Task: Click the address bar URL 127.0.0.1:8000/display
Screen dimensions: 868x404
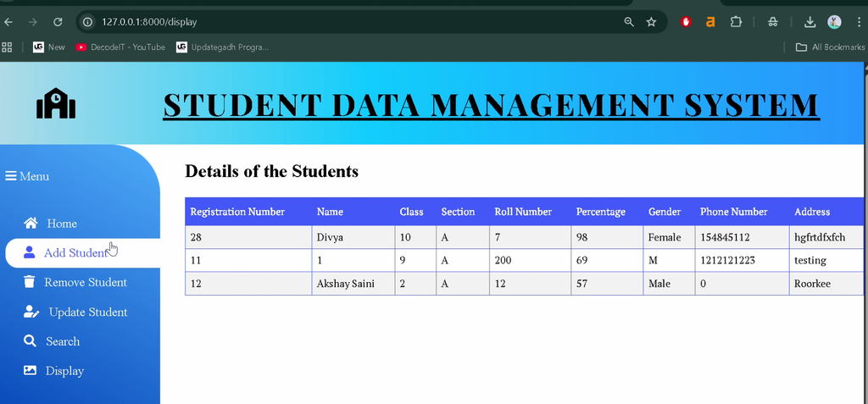Action: (149, 22)
